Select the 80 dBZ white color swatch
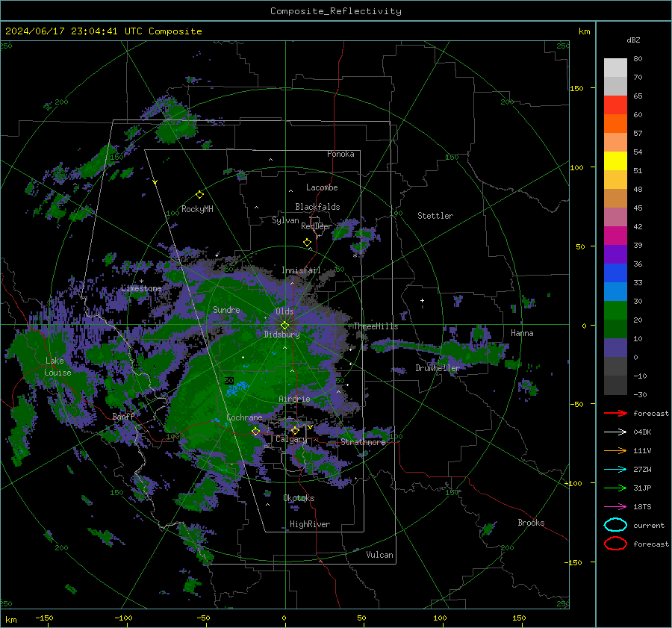 615,67
